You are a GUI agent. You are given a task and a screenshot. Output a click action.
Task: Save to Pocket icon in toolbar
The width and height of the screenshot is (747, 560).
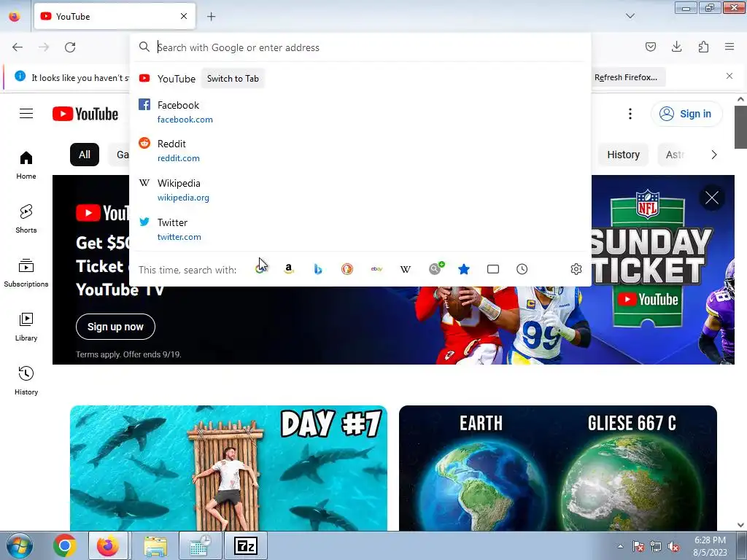[x=650, y=47]
